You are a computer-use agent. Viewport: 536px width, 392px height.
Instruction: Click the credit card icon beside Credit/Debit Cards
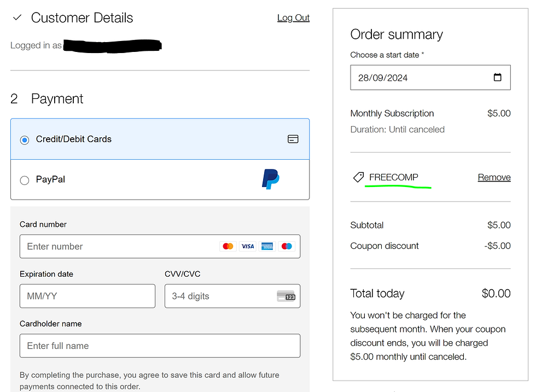pyautogui.click(x=293, y=139)
